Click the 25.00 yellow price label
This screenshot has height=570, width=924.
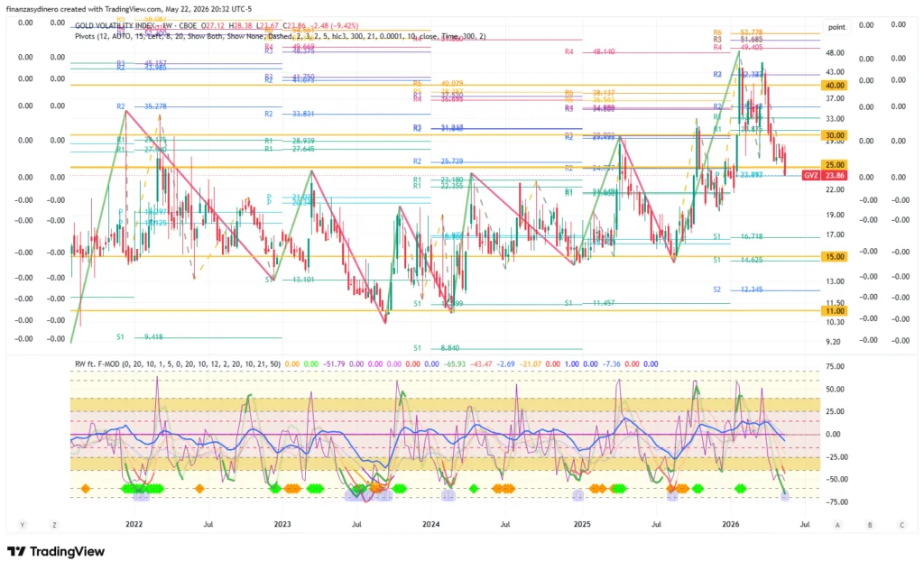point(835,165)
